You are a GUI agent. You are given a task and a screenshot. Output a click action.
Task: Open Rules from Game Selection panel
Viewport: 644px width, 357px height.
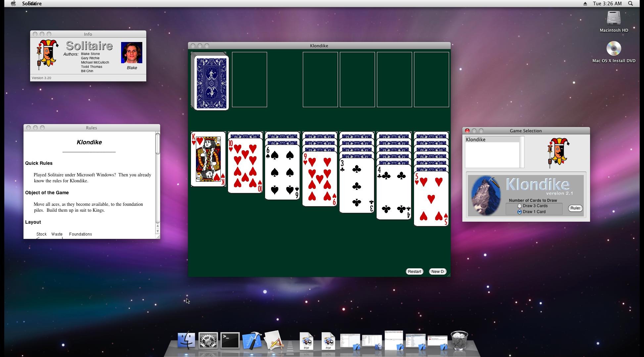click(x=575, y=208)
